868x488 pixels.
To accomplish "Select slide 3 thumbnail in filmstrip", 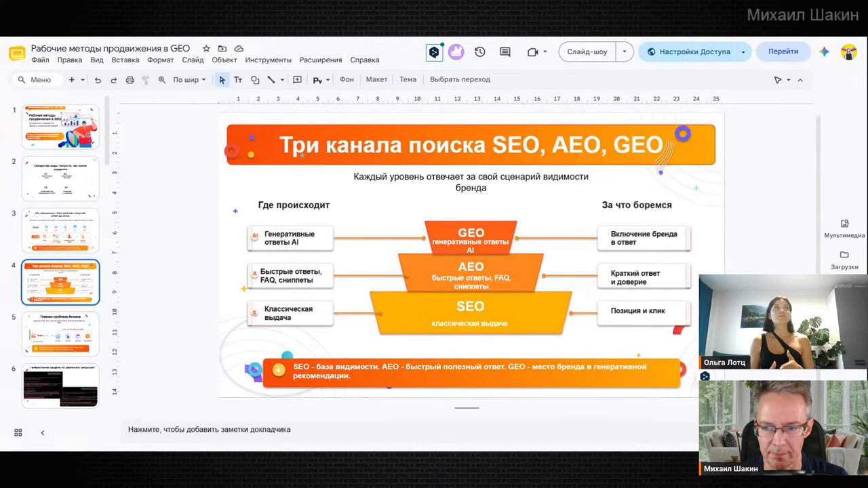I will point(60,230).
